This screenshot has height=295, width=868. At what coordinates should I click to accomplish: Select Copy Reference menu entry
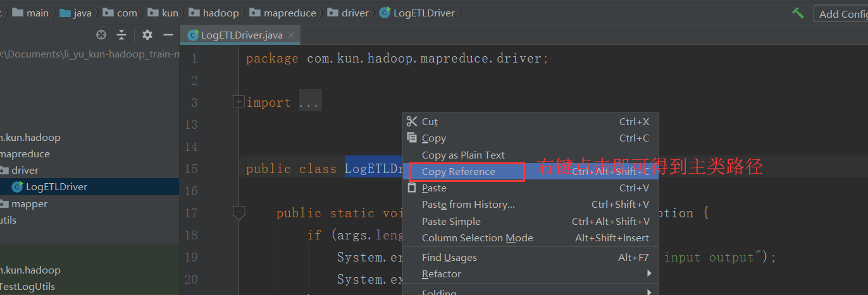(x=531, y=171)
